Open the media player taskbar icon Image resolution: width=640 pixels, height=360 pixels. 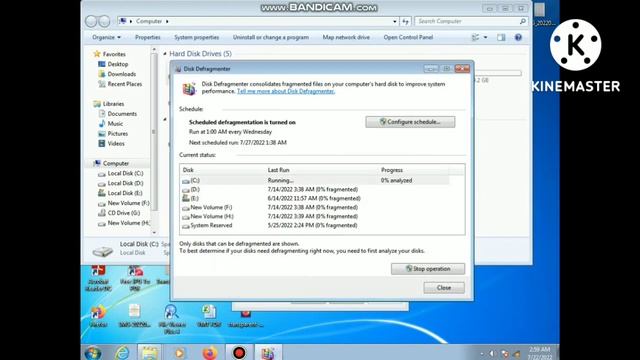[179, 353]
